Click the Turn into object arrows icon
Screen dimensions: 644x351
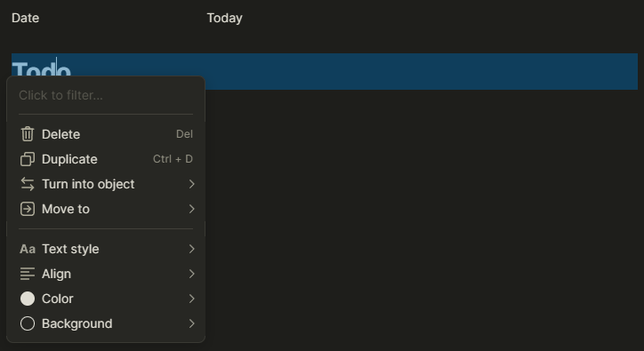point(28,184)
